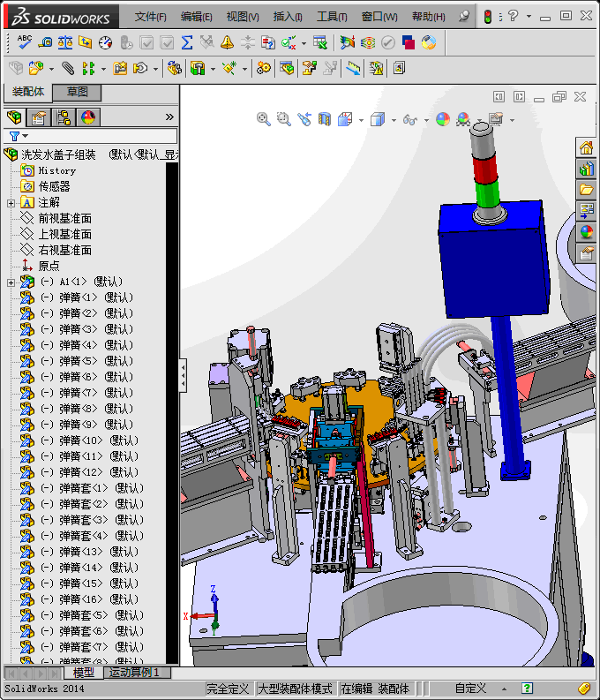Open the 编辑(E) menu
The height and width of the screenshot is (700, 600).
click(196, 17)
